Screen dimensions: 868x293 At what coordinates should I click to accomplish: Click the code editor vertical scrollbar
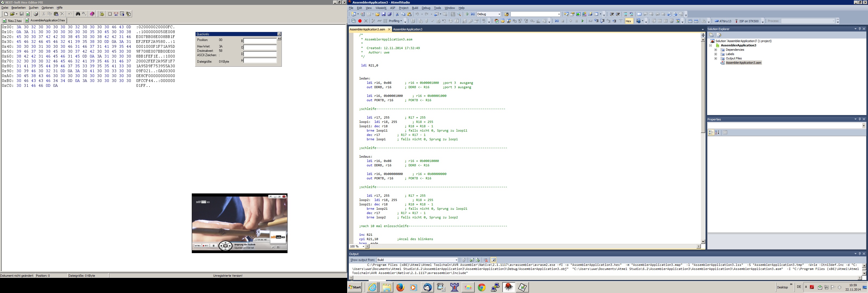(x=703, y=141)
